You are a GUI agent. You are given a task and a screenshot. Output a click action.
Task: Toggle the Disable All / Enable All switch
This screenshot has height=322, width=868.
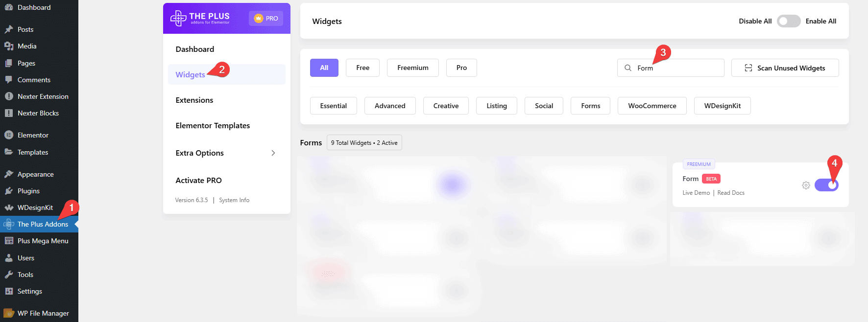788,21
